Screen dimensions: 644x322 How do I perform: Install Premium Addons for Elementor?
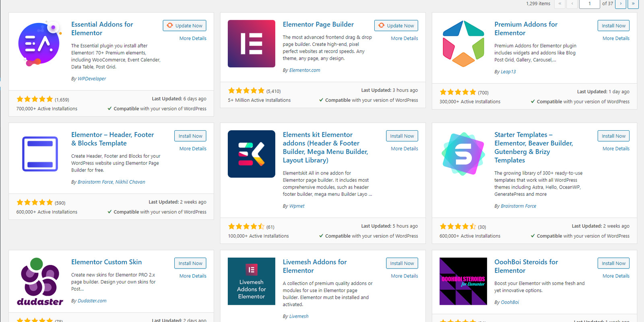click(613, 26)
